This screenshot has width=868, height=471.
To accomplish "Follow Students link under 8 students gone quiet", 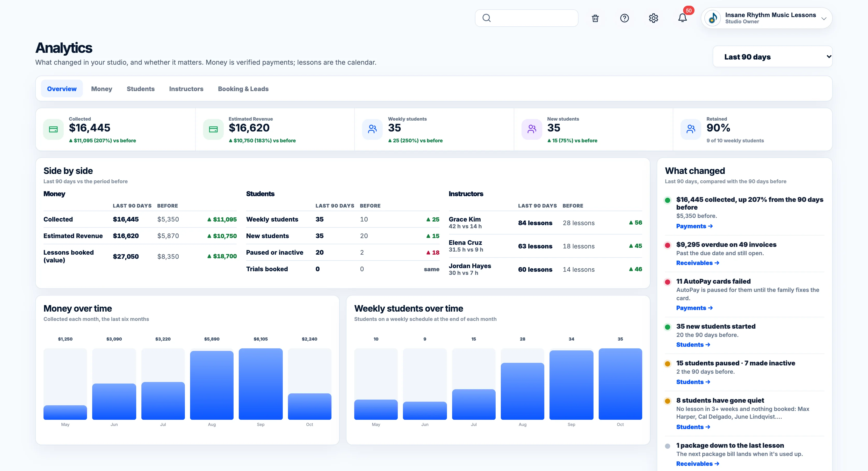I will [693, 427].
